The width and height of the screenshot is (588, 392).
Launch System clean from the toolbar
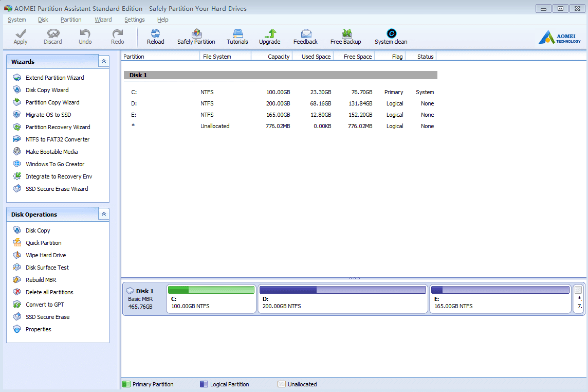391,34
